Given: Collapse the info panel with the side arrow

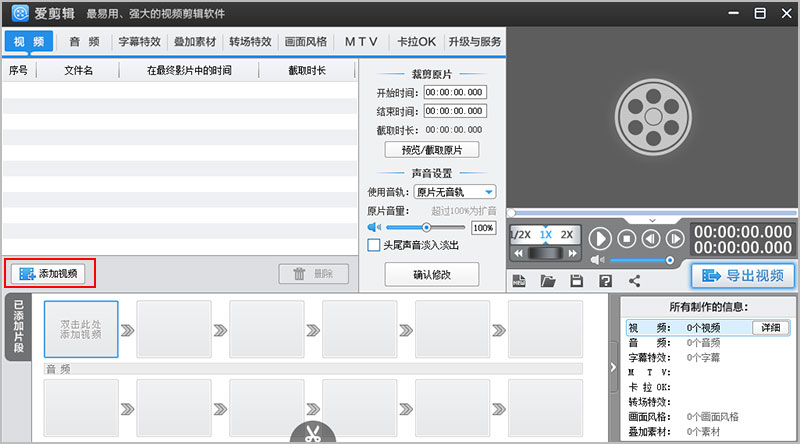Looking at the screenshot, I should 612,367.
